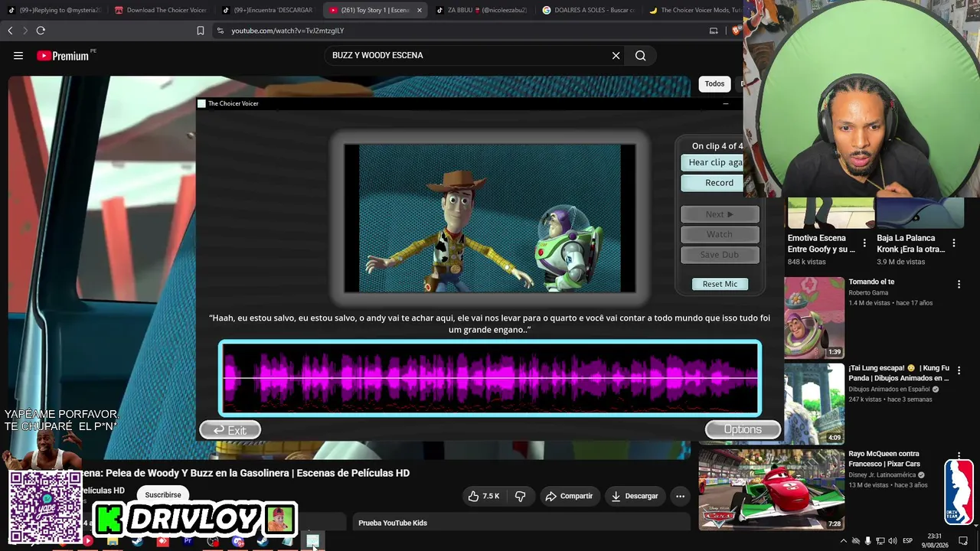Viewport: 980px width, 551px height.
Task: Open the 'Tomando el te' video thumbnail
Action: [814, 318]
